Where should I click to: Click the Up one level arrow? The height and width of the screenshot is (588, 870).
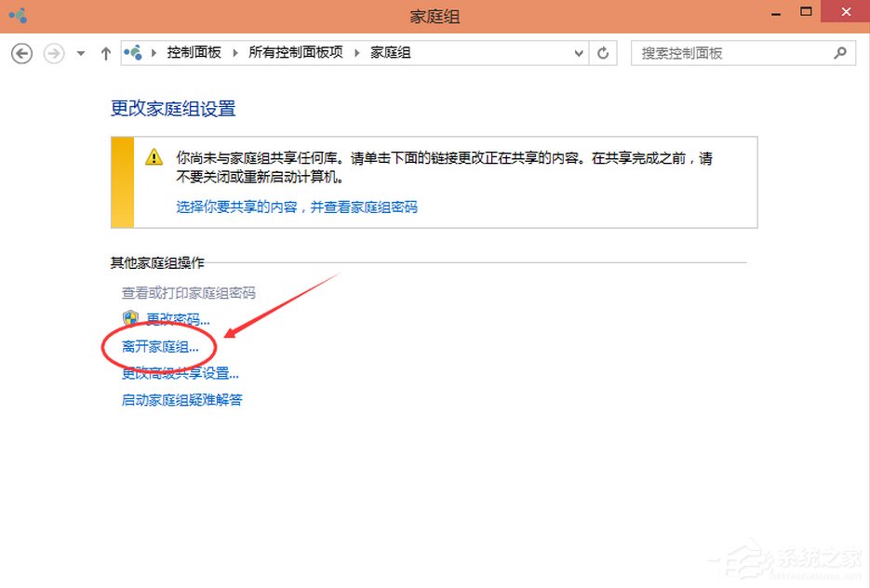pyautogui.click(x=105, y=53)
